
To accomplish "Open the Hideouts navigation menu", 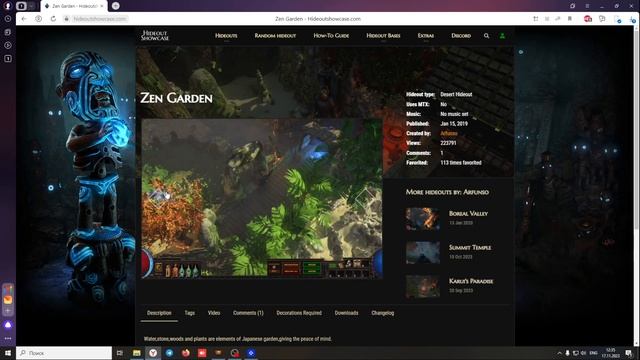I will (226, 36).
